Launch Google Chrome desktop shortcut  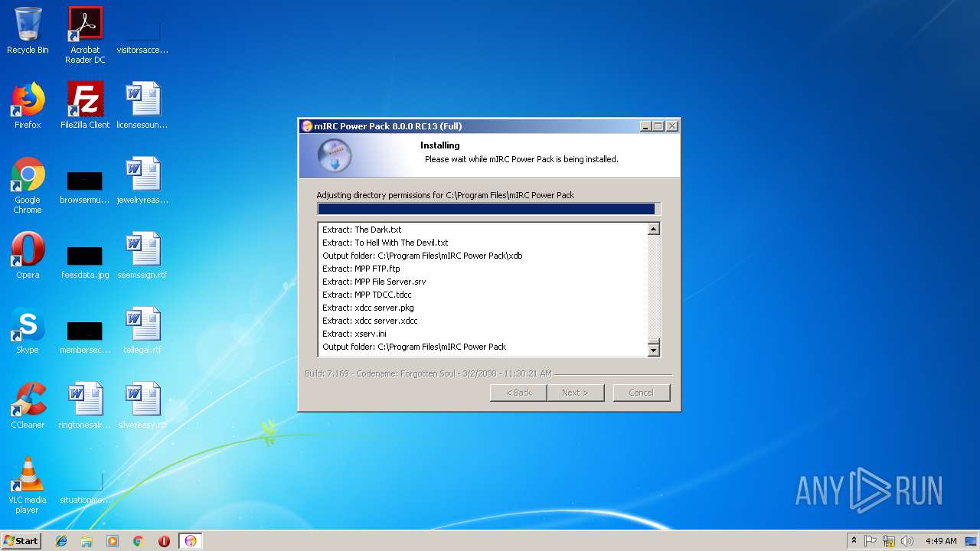pyautogui.click(x=28, y=185)
